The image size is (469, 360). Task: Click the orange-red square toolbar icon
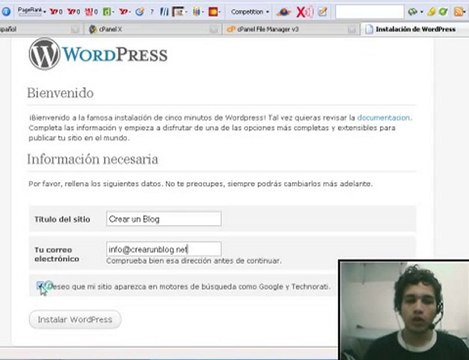(214, 12)
